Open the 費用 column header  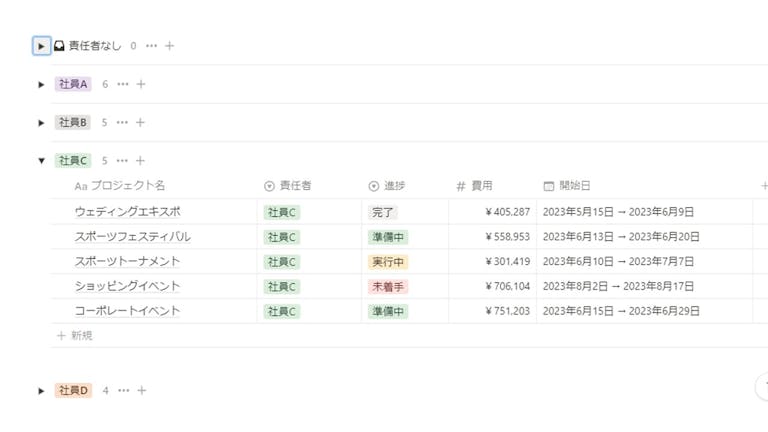(474, 186)
